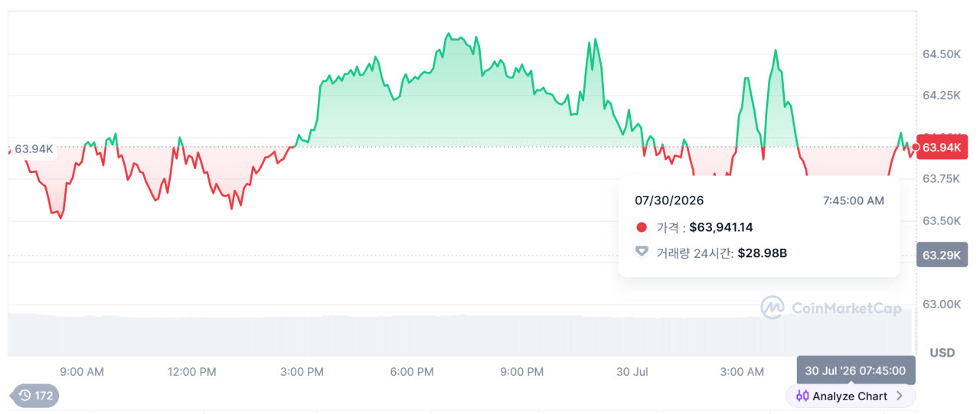Click the clock icon in the 172 badge
The image size is (980, 414).
click(24, 396)
